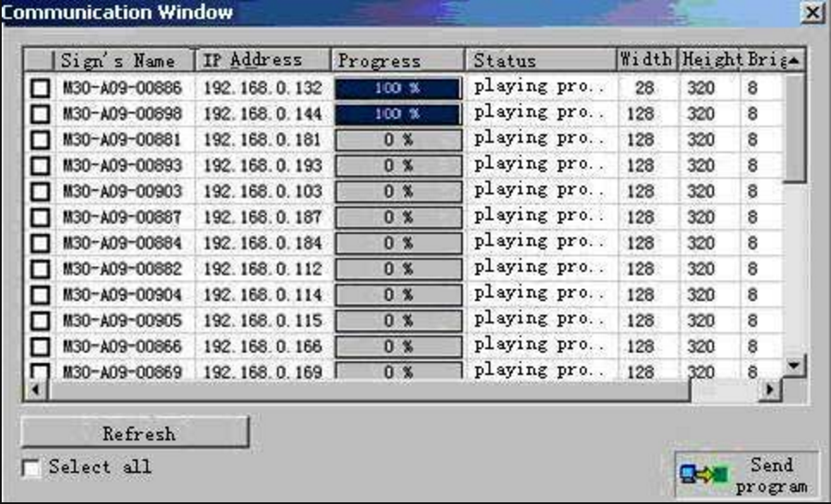Click the Refresh button
The height and width of the screenshot is (504, 831).
136,433
